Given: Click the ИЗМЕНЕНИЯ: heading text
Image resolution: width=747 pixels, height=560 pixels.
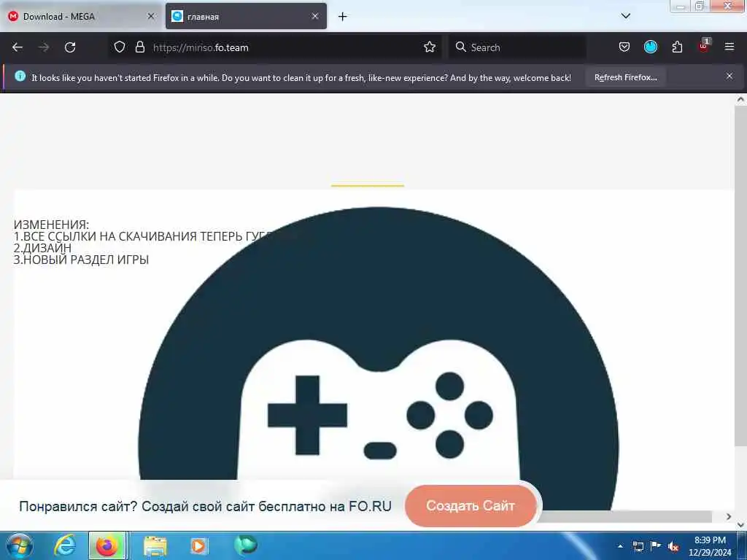Looking at the screenshot, I should click(x=51, y=225).
